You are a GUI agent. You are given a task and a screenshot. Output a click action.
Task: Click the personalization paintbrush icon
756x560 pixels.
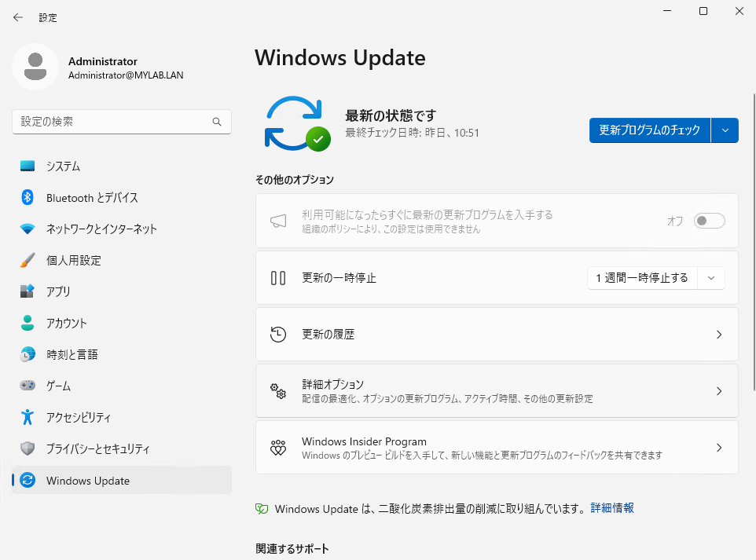(x=28, y=261)
